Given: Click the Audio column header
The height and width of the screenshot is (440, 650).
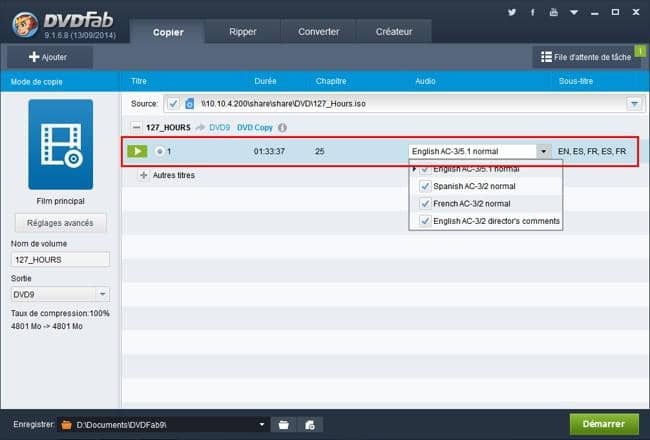Looking at the screenshot, I should pyautogui.click(x=425, y=81).
